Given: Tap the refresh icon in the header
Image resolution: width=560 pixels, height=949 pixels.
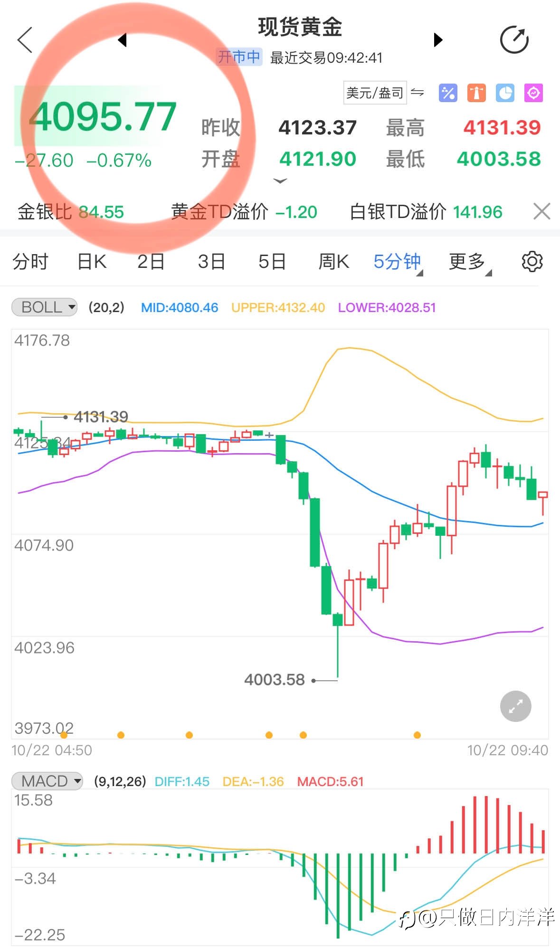Looking at the screenshot, I should [514, 40].
